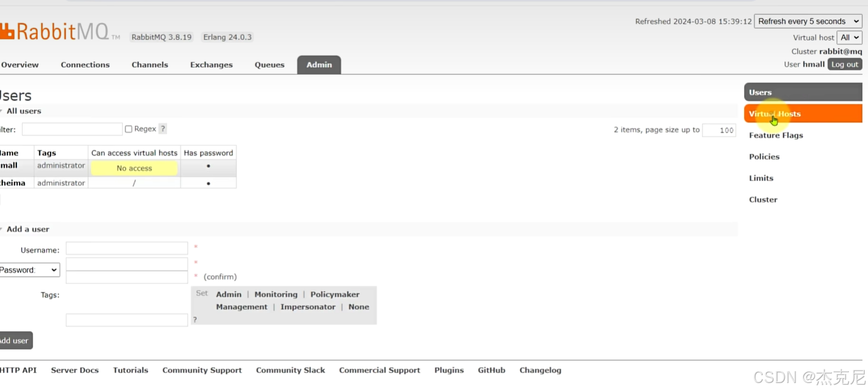Open the Changelog footer link
Viewport: 868px width, 392px height.
pyautogui.click(x=540, y=370)
